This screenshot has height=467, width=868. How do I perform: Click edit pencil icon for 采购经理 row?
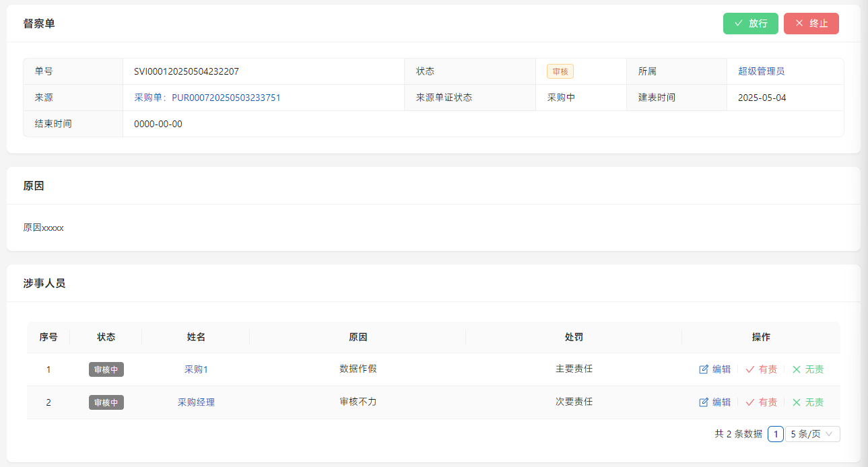[x=704, y=402]
